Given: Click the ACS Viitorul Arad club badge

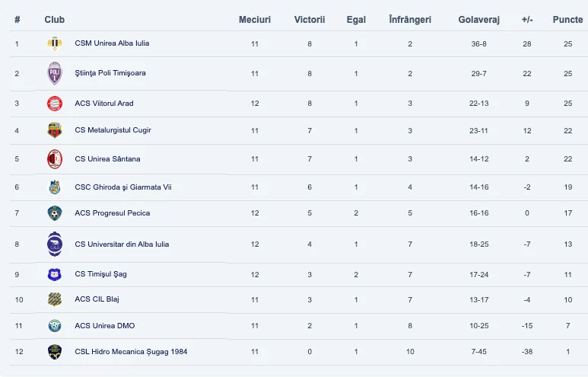Looking at the screenshot, I should (x=54, y=104).
